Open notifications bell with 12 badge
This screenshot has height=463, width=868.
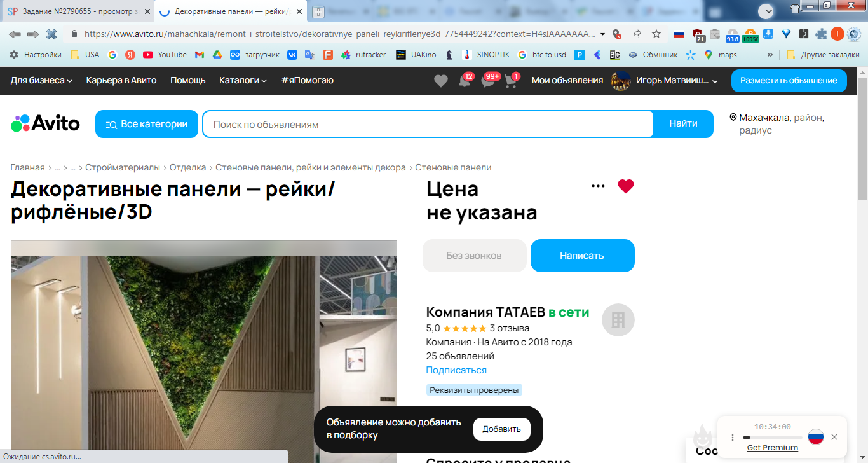(465, 81)
